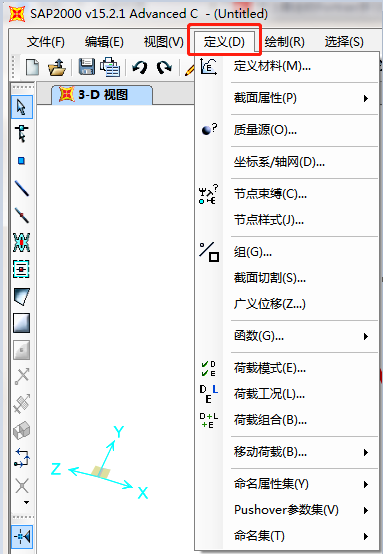383x554 pixels.
Task: Open the 绘制(R) menu
Action: tap(284, 42)
